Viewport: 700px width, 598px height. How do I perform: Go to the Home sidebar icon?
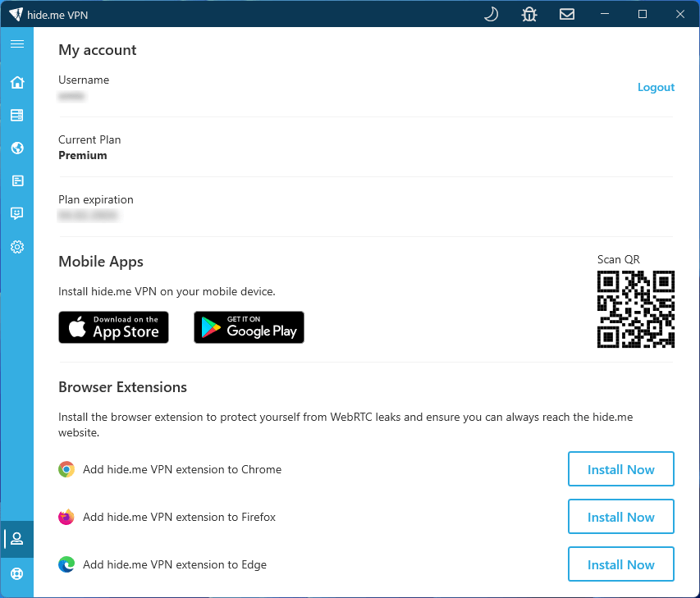pos(17,82)
